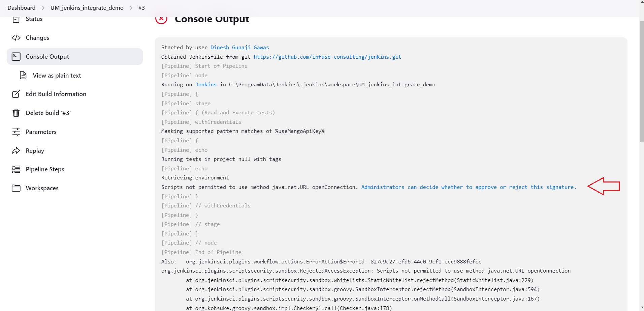This screenshot has width=644, height=311.
Task: Click '[Pipeline] Start of Pipeline' line
Action: tap(204, 66)
